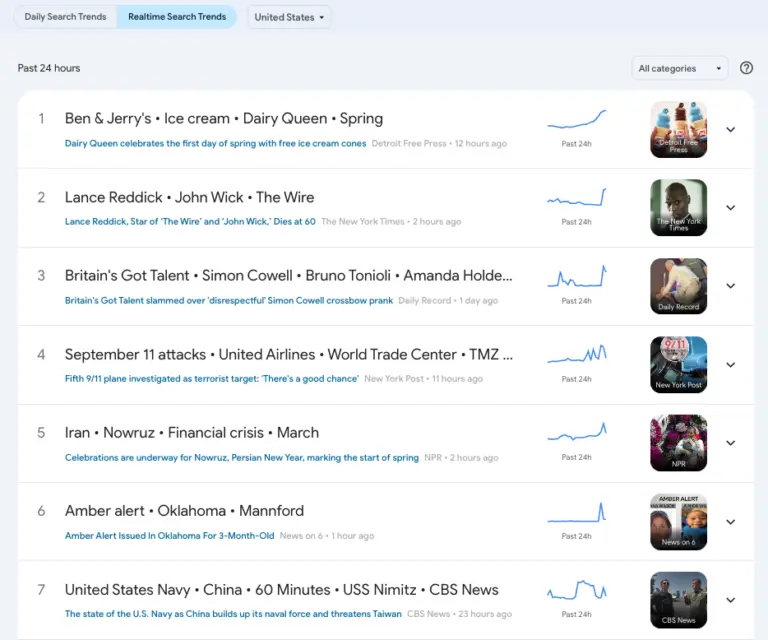Expand the Lance Reddick trend row
Screen dimensions: 768x640
tap(730, 208)
